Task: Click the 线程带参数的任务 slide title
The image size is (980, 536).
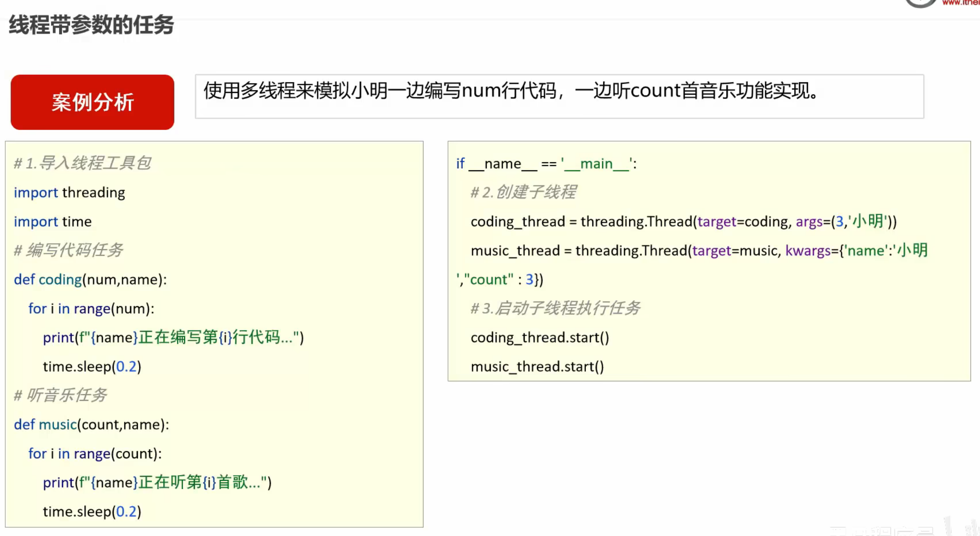Action: (91, 25)
